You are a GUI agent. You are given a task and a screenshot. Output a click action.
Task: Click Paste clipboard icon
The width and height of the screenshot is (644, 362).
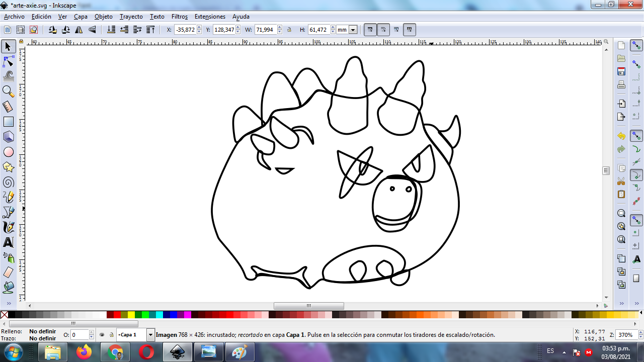621,194
